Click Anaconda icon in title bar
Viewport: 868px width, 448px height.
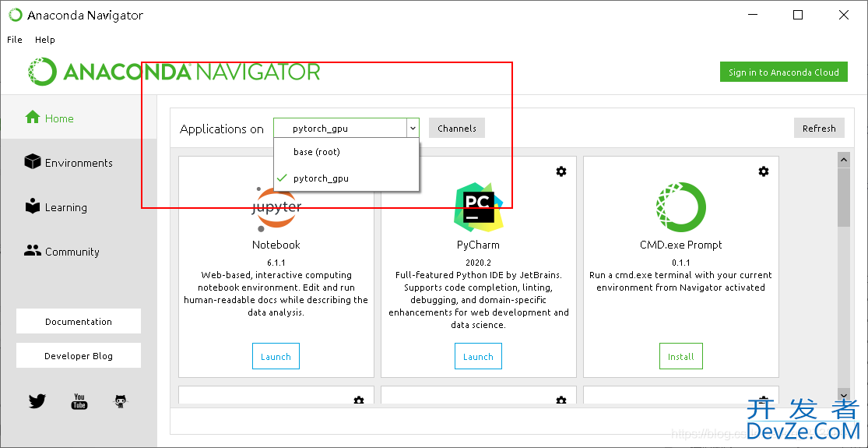pyautogui.click(x=15, y=15)
